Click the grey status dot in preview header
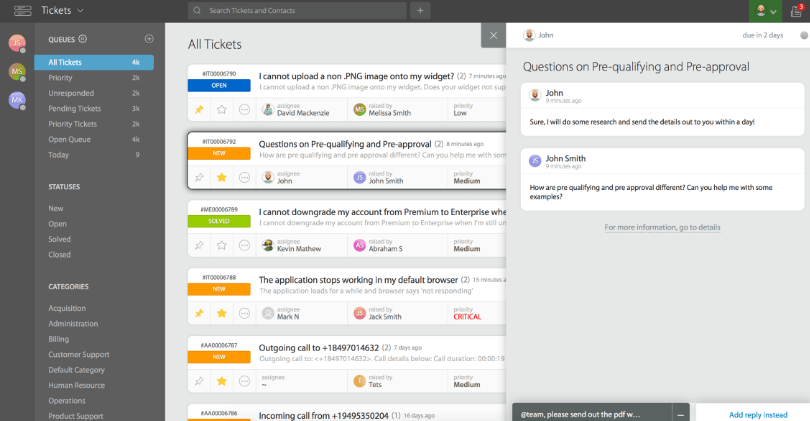810x421 pixels. (804, 36)
